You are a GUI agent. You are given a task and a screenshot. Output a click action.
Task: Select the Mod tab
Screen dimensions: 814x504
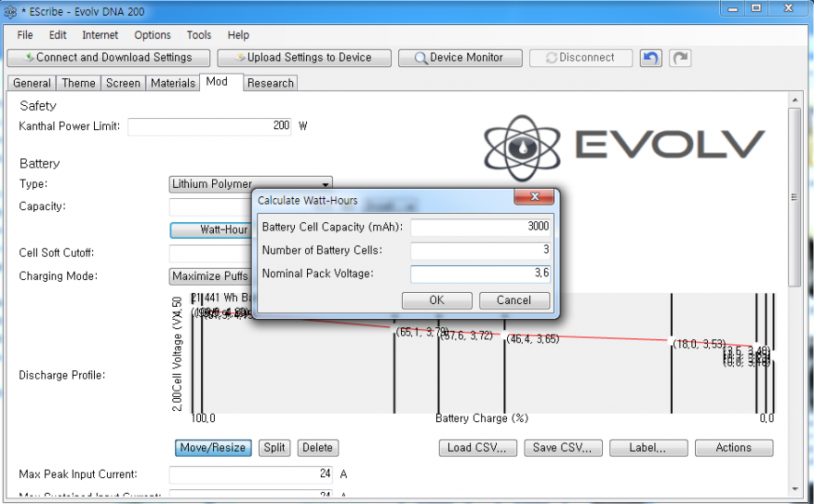click(x=221, y=82)
